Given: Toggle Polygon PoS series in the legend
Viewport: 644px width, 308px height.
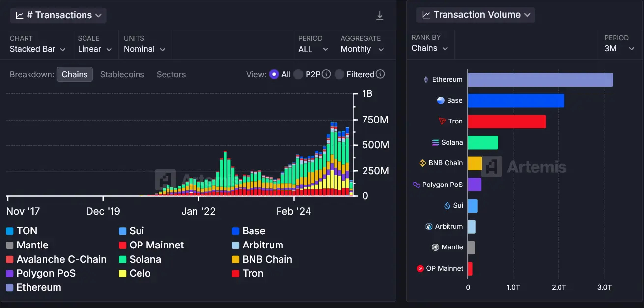Looking at the screenshot, I should tap(41, 273).
